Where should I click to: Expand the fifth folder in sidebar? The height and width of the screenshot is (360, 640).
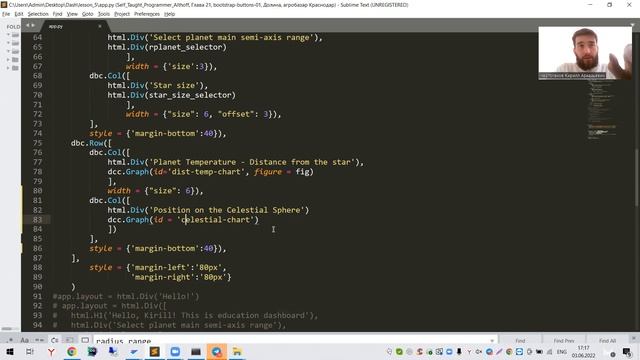point(8,68)
